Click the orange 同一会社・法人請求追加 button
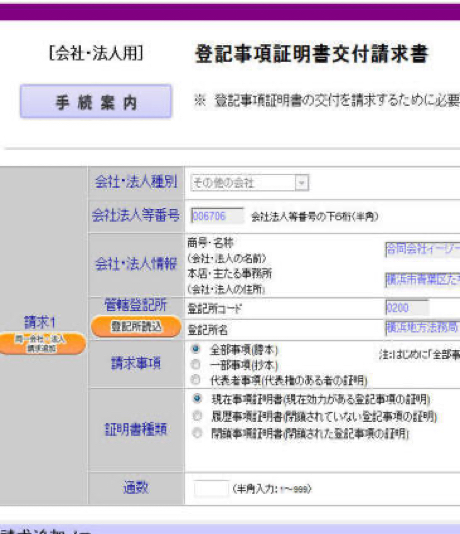Screen dimensions: 460x534 click(x=42, y=344)
